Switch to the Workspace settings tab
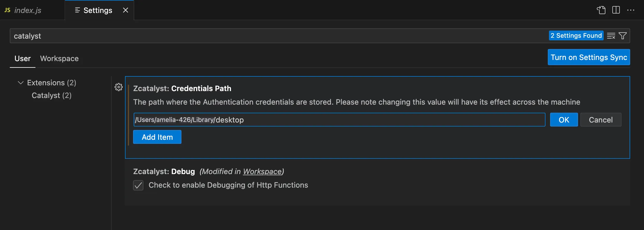The height and width of the screenshot is (230, 644). (59, 59)
